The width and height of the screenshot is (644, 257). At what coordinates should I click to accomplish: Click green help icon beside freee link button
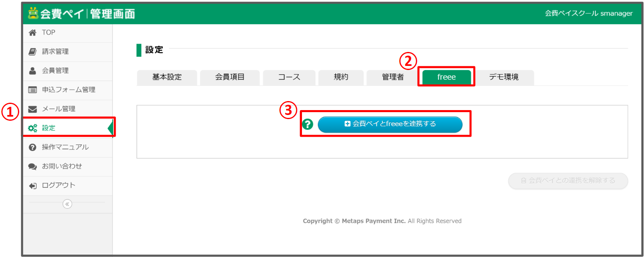pyautogui.click(x=308, y=124)
